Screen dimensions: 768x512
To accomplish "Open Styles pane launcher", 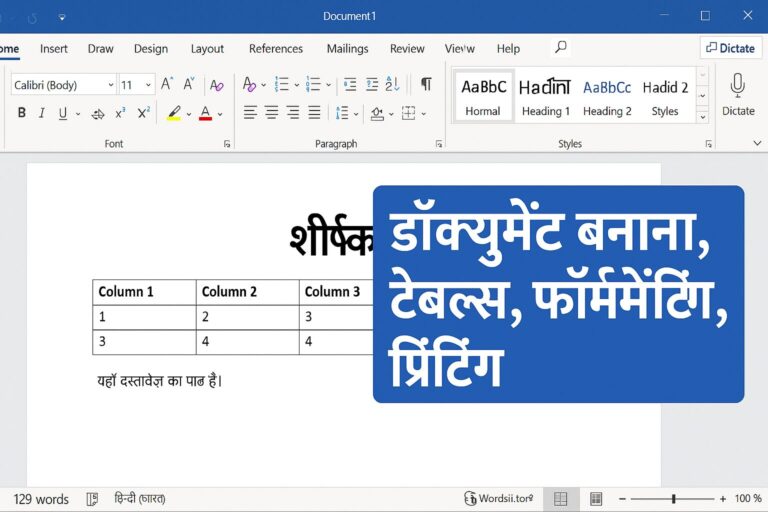I will tap(709, 144).
